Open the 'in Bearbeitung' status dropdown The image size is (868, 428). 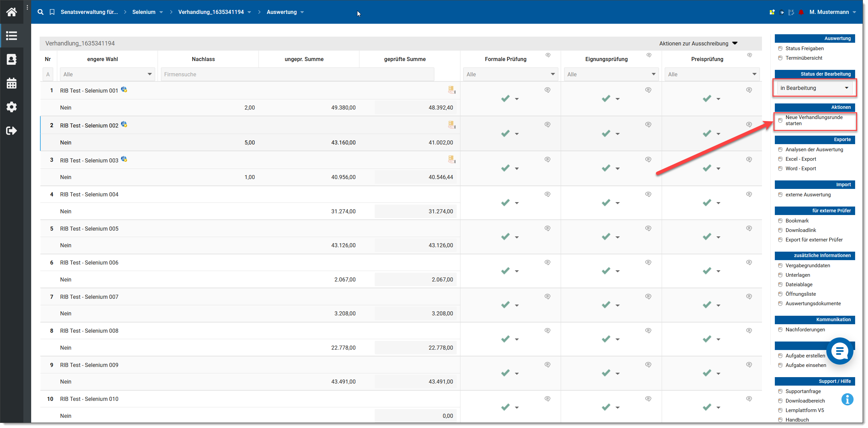(815, 88)
